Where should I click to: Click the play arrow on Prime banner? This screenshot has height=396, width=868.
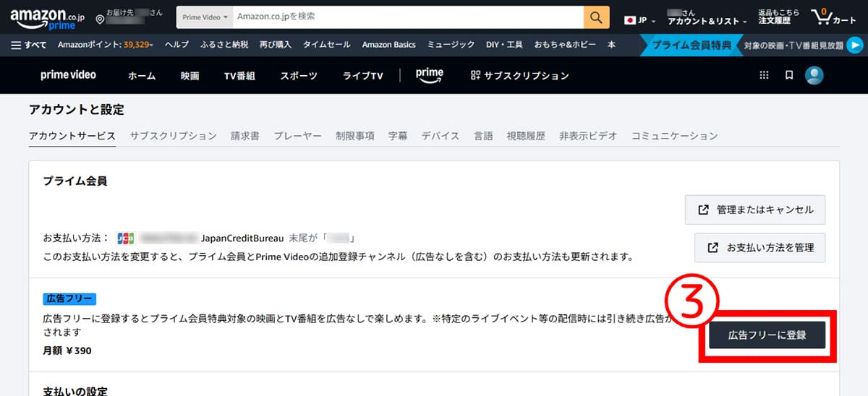(x=855, y=45)
